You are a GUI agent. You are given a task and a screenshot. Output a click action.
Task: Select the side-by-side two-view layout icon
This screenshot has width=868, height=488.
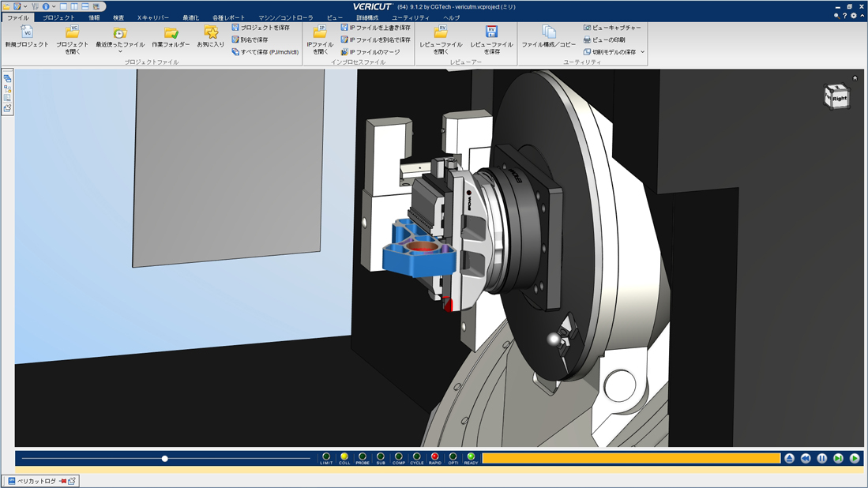[x=73, y=6]
